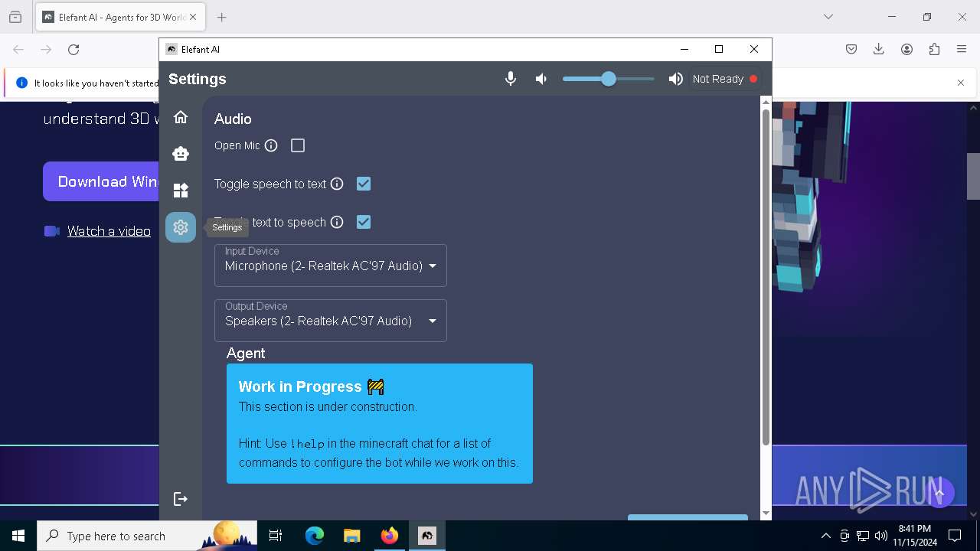
Task: Open the bot agent page in sidebar
Action: click(x=181, y=154)
